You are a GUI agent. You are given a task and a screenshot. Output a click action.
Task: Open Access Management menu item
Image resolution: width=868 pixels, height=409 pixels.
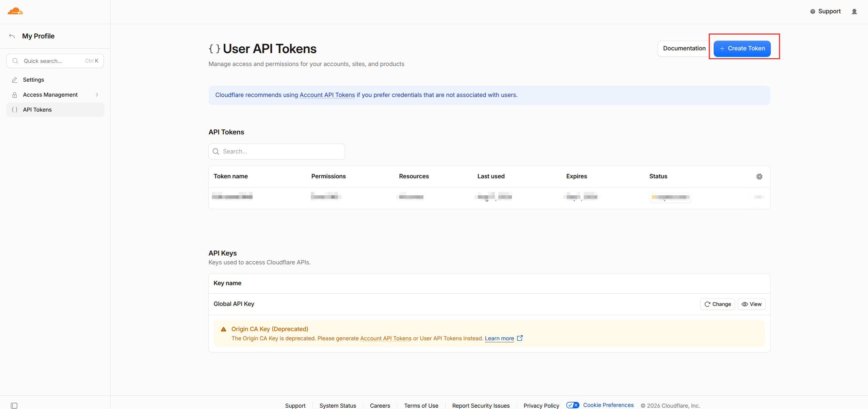pos(55,95)
